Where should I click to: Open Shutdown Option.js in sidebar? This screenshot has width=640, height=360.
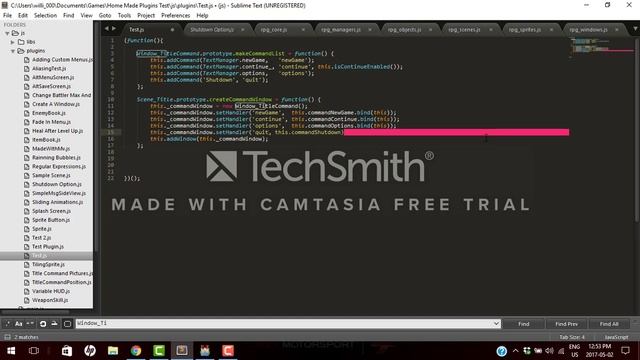point(57,184)
